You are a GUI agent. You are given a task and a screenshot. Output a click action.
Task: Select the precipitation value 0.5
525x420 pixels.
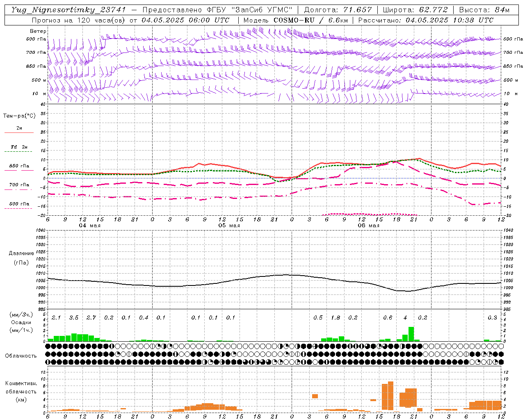[x=318, y=318]
